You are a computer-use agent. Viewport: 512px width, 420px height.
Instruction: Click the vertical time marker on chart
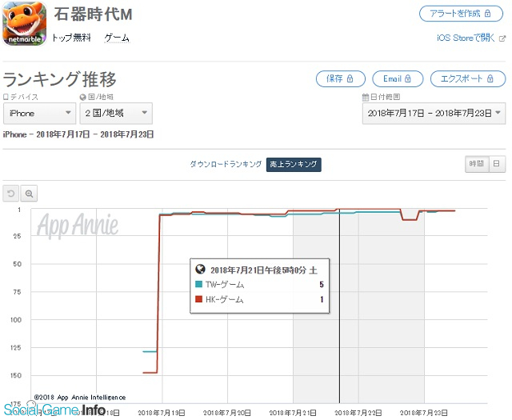pos(339,306)
